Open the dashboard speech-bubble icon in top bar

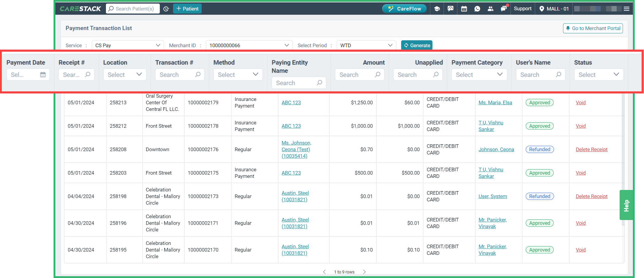click(450, 8)
